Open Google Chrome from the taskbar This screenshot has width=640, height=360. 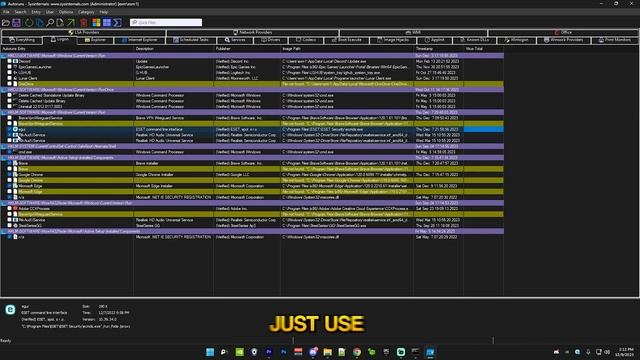[357, 352]
